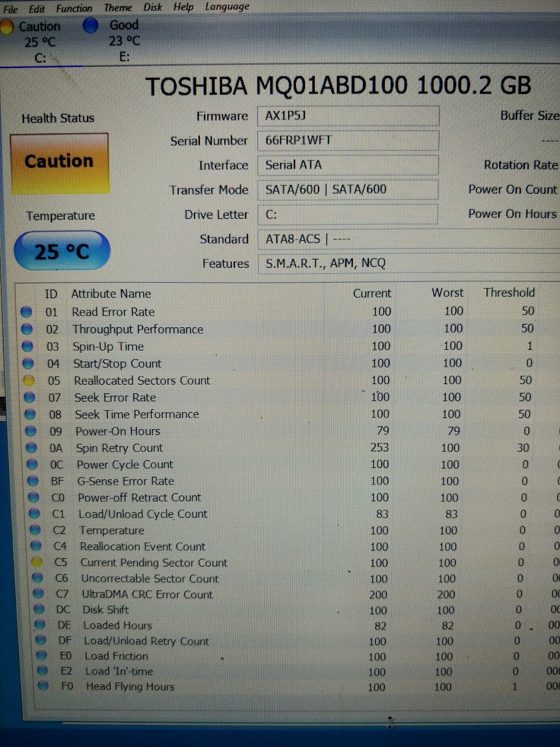
Task: Click blue status dot for Disk Shift
Action: click(x=39, y=609)
